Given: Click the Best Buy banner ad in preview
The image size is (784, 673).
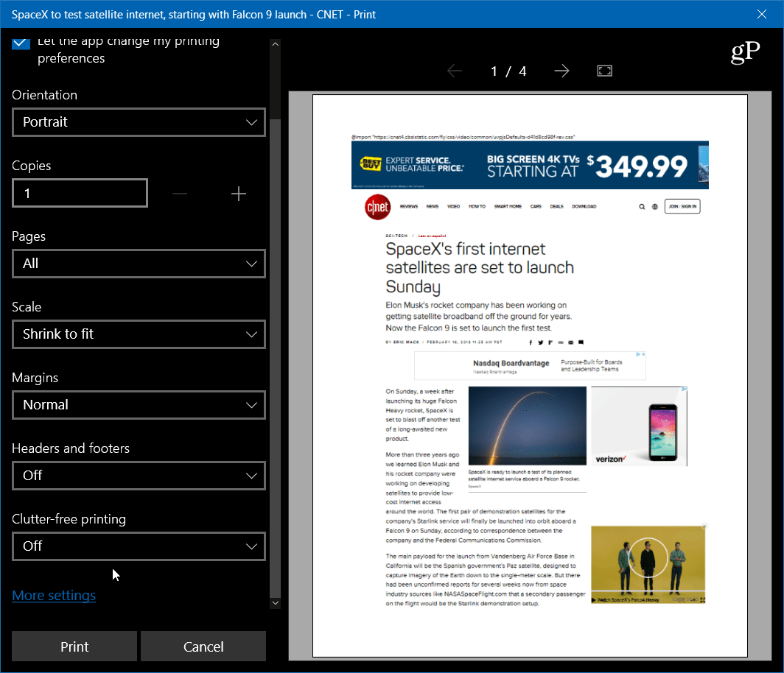Looking at the screenshot, I should 530,165.
